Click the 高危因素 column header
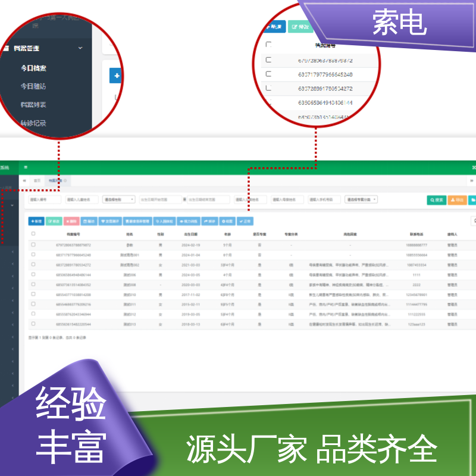 (x=350, y=234)
